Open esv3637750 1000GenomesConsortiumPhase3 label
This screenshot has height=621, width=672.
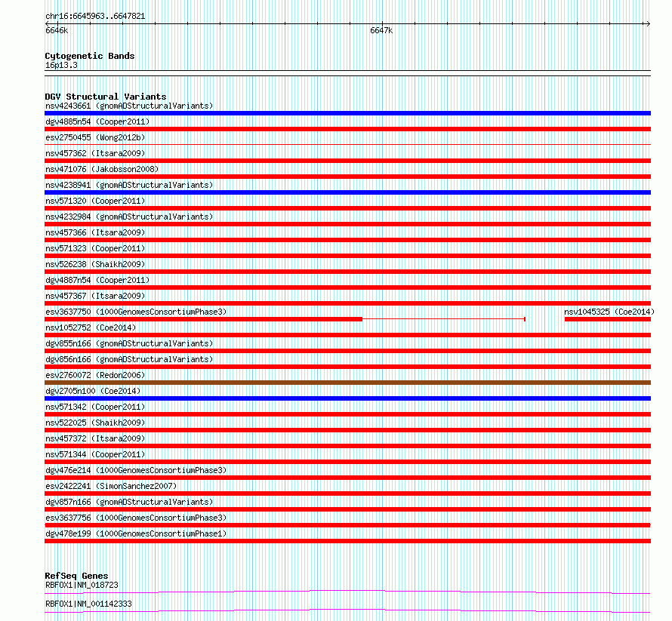[x=136, y=312]
